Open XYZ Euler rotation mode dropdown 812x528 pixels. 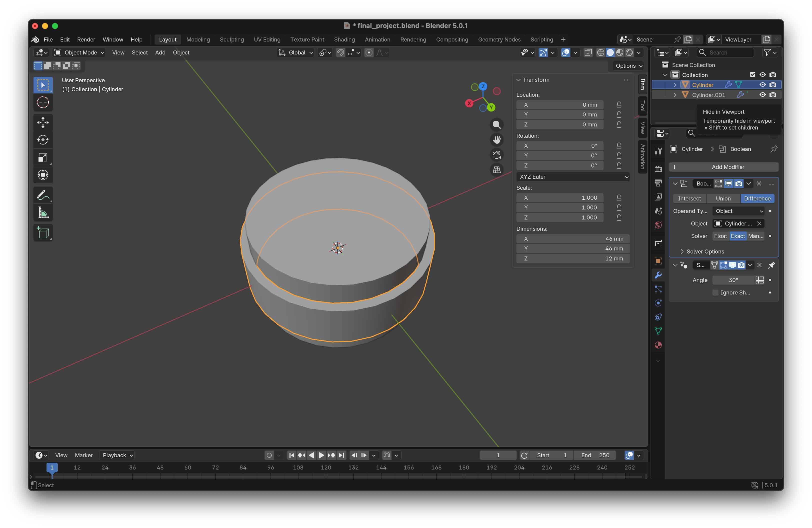pyautogui.click(x=573, y=177)
